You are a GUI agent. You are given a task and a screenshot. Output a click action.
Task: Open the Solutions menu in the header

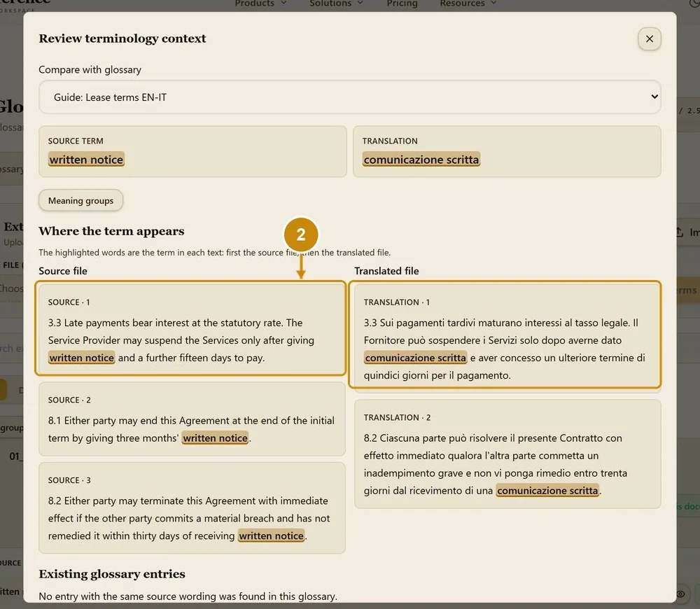(x=336, y=3)
